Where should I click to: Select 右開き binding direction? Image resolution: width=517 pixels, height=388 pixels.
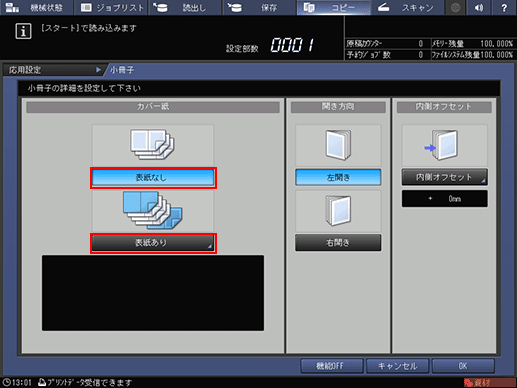point(338,243)
